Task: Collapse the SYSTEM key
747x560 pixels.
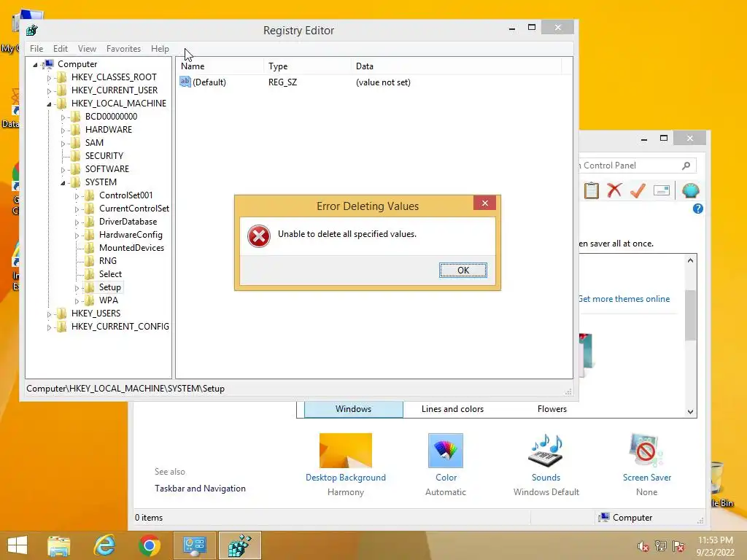Action: coord(63,182)
